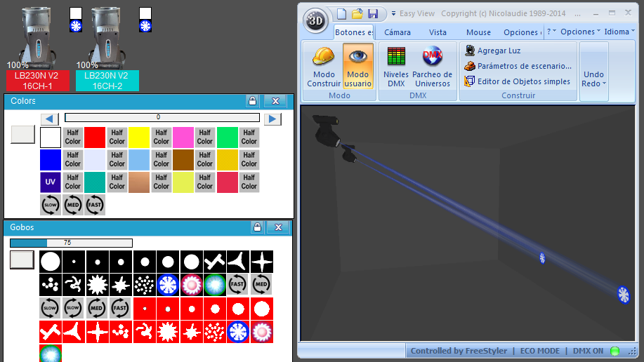Select the scattered dots gobo on black
This screenshot has height=362, width=644.
pyautogui.click(x=144, y=284)
